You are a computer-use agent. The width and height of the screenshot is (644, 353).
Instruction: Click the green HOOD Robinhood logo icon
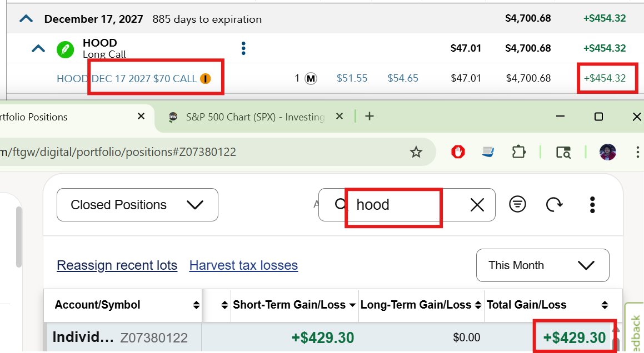pos(66,49)
